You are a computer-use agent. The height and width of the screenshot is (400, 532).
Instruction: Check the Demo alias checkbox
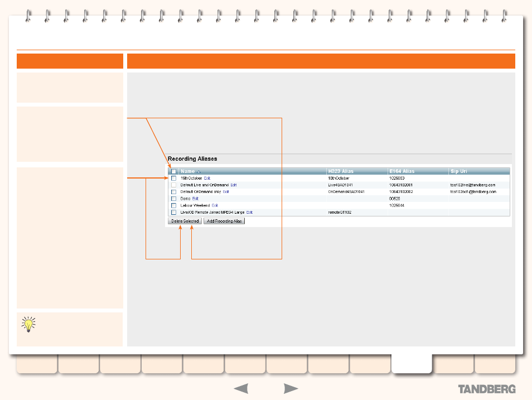click(x=174, y=199)
